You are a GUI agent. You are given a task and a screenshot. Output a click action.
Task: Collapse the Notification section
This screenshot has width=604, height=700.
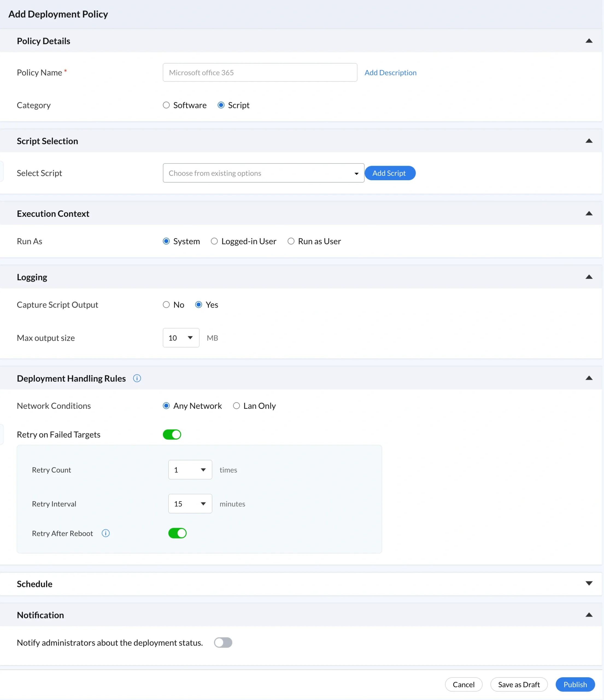[x=589, y=615]
